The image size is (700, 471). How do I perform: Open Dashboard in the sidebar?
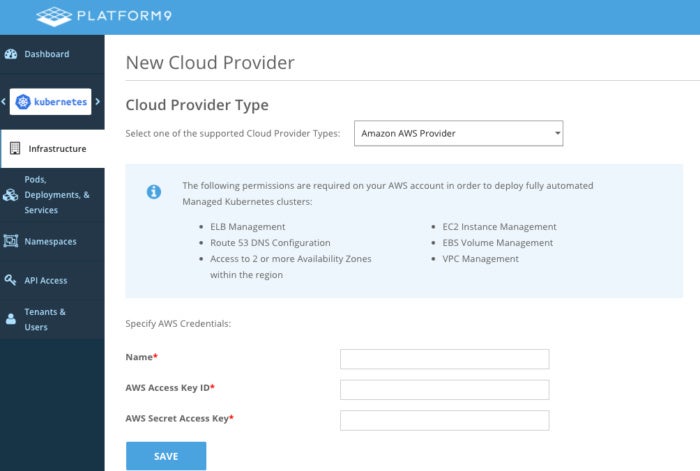click(52, 54)
